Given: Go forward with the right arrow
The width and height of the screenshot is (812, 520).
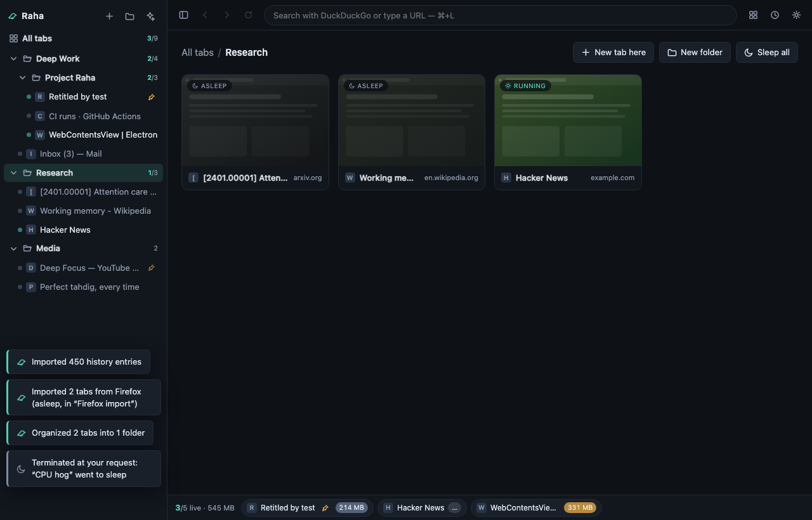Looking at the screenshot, I should pos(226,15).
